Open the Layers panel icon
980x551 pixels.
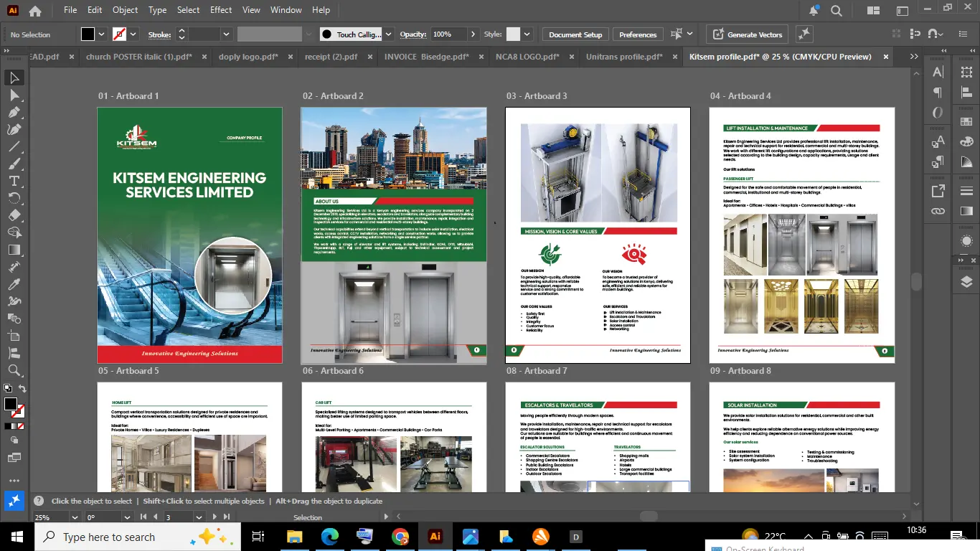tap(966, 281)
